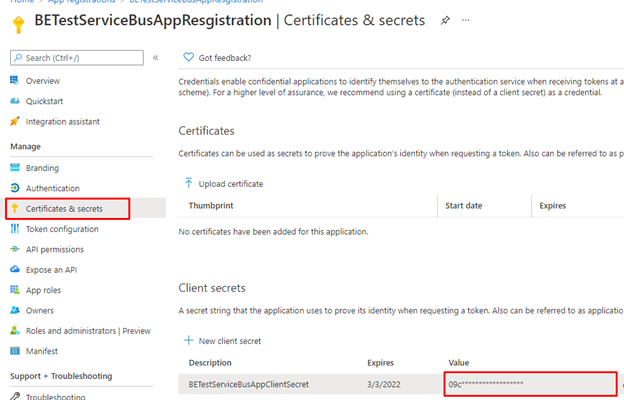This screenshot has width=624, height=400.
Task: Click Upload certificate button
Action: click(231, 183)
